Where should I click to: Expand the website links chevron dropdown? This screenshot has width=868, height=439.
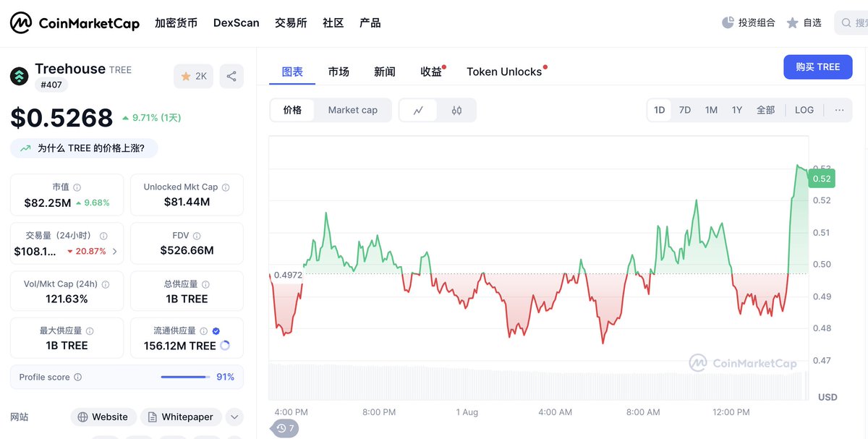[234, 417]
